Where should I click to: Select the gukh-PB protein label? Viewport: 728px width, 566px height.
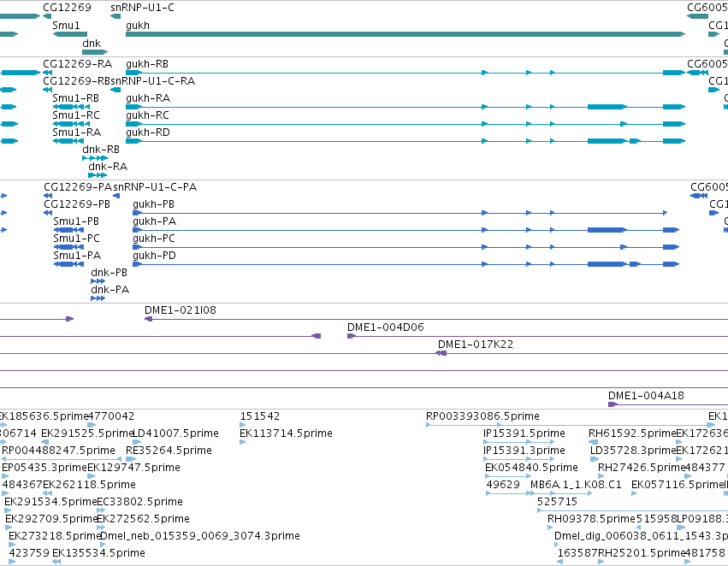[153, 204]
